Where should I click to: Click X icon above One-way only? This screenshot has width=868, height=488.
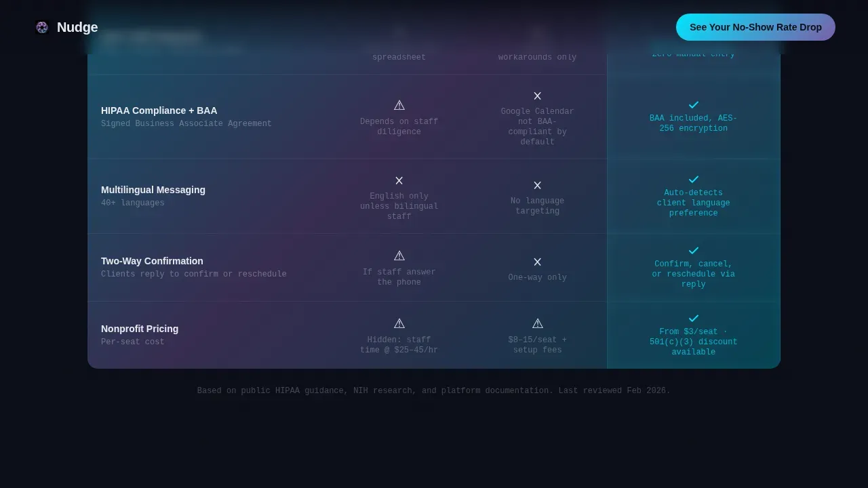tap(538, 262)
